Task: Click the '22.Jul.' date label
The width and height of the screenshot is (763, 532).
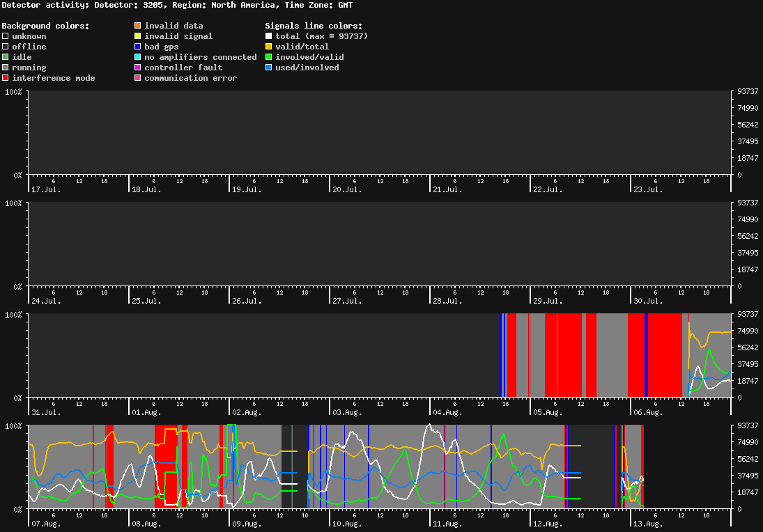Action: pos(548,189)
